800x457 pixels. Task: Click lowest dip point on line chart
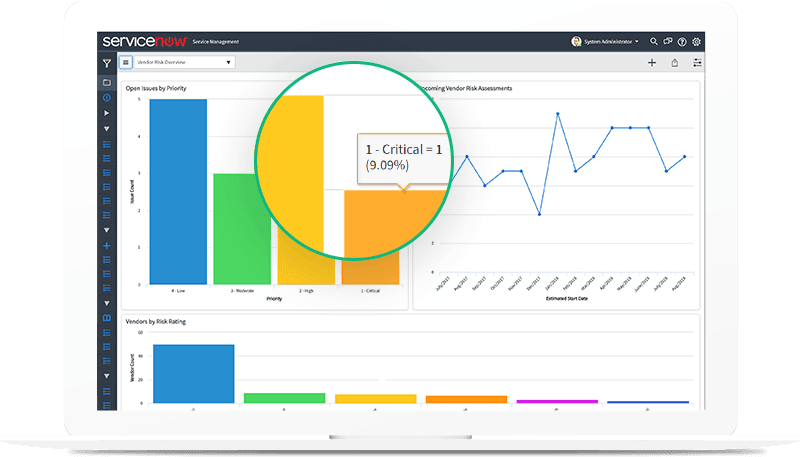pos(539,214)
